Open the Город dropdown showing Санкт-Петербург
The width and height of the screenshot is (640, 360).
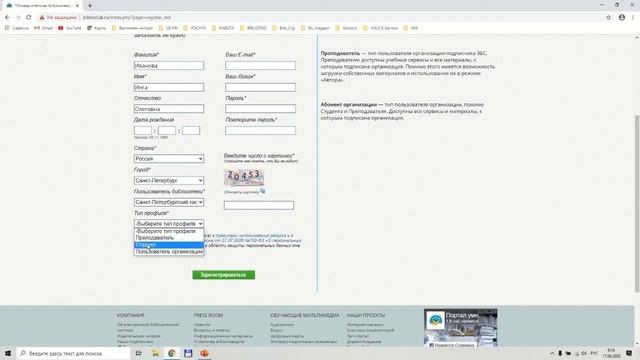pyautogui.click(x=169, y=180)
